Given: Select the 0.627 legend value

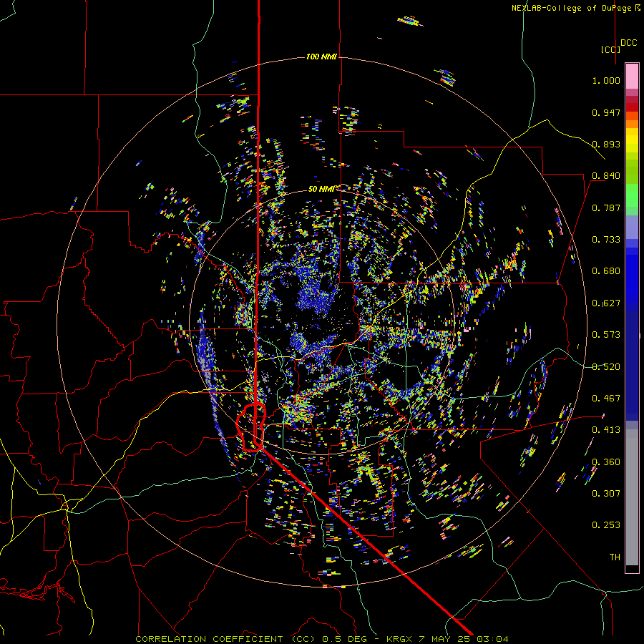Looking at the screenshot, I should (606, 303).
